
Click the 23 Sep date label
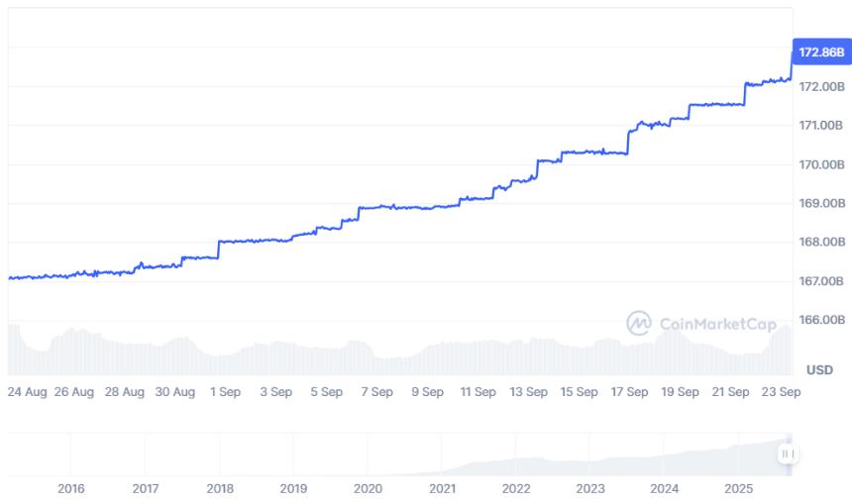pos(780,392)
